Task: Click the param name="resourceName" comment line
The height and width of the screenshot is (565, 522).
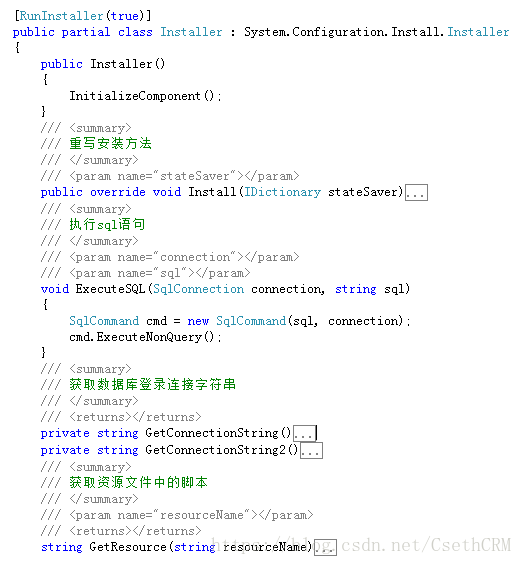Action: 177,515
